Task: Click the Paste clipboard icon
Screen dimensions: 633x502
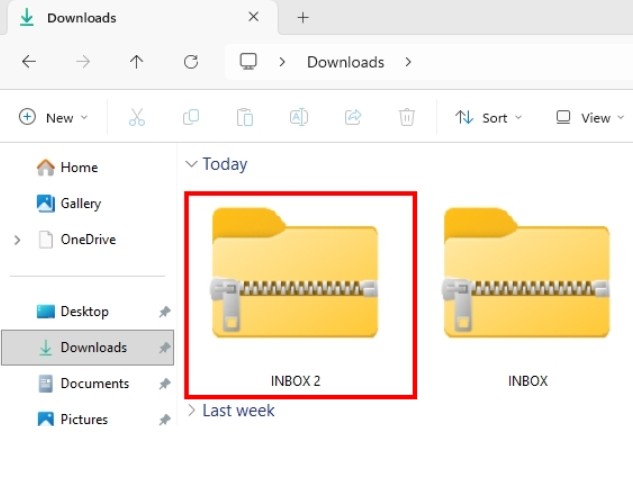Action: [245, 117]
